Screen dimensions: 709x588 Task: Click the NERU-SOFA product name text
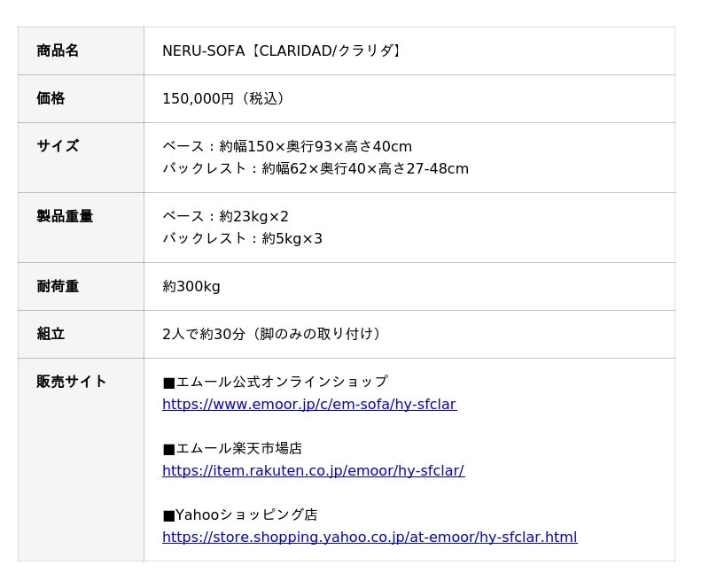[284, 50]
